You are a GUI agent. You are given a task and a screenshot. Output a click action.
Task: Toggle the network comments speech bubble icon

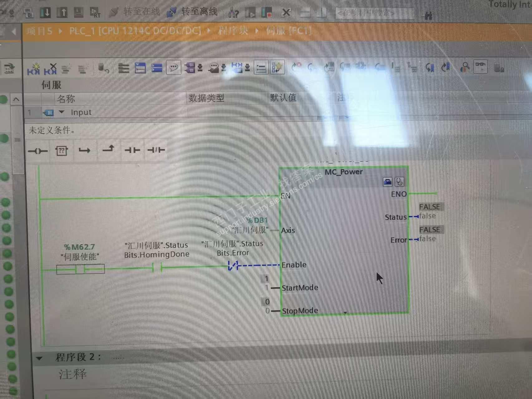click(x=174, y=67)
